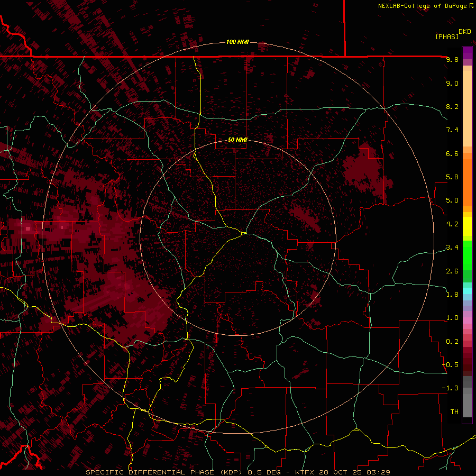
Task: Click the 2.6 value on the legend
Action: click(452, 271)
